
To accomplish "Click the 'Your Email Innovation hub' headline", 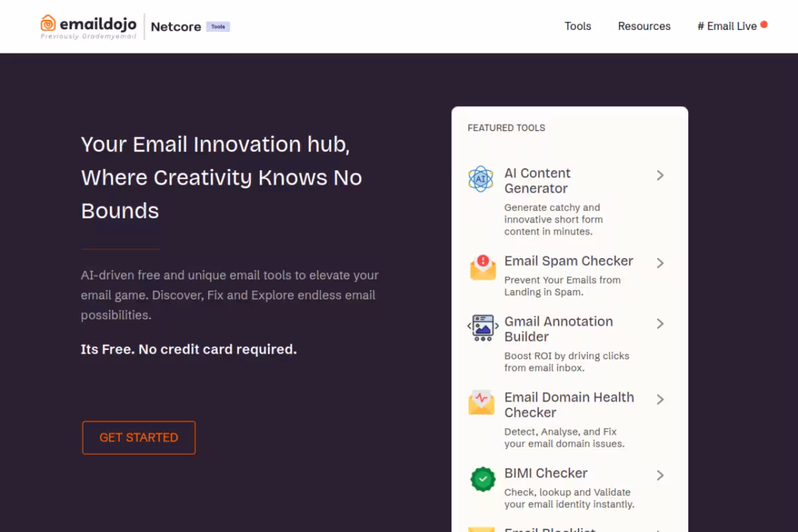I will click(x=221, y=178).
